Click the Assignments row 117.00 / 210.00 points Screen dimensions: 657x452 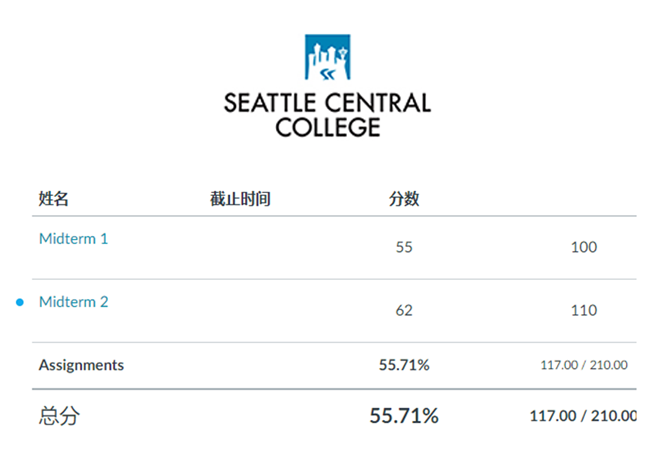(x=584, y=365)
